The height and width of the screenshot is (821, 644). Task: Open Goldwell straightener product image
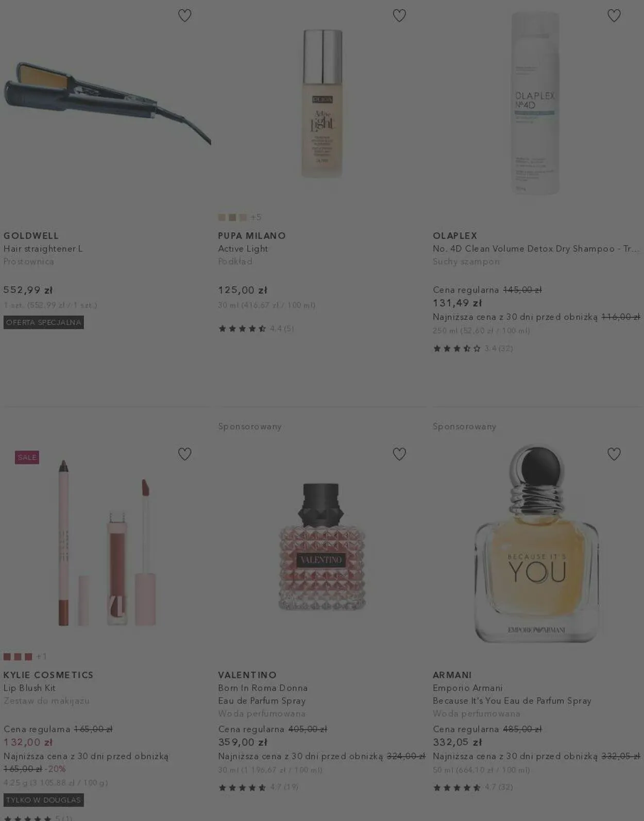[107, 102]
